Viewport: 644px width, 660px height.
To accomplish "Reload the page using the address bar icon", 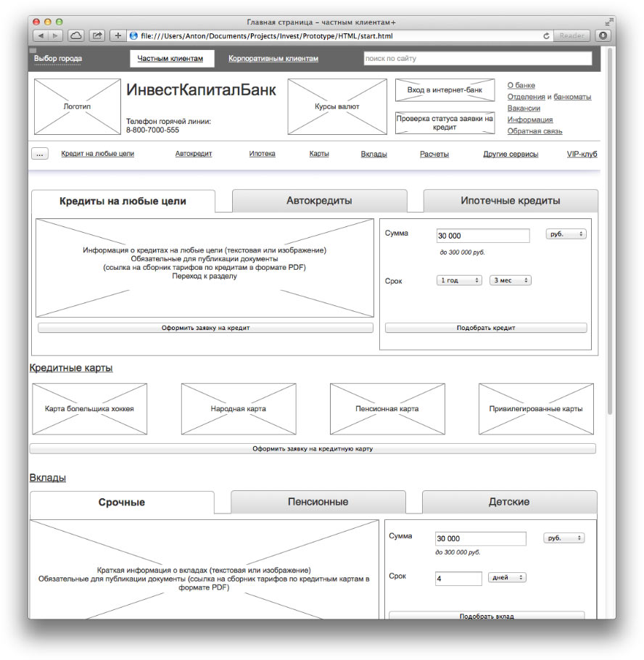I will 548,35.
